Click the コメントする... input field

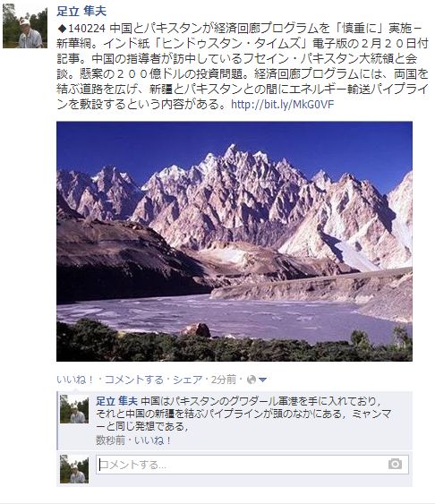[x=252, y=465]
